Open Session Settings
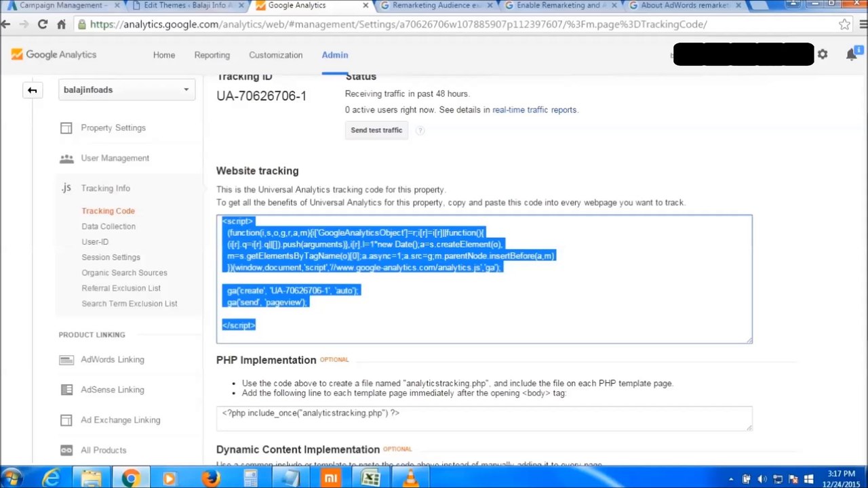 (x=111, y=258)
